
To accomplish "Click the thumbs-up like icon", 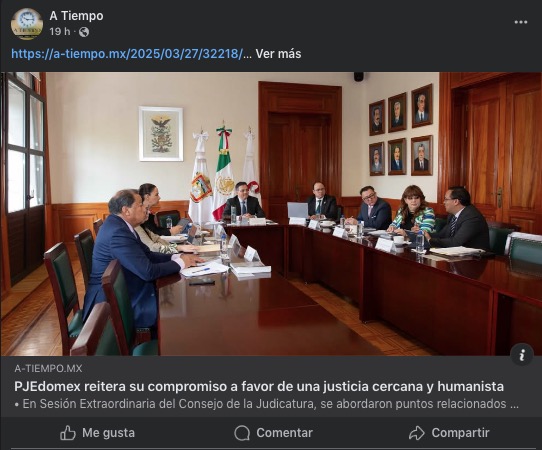I will point(68,433).
